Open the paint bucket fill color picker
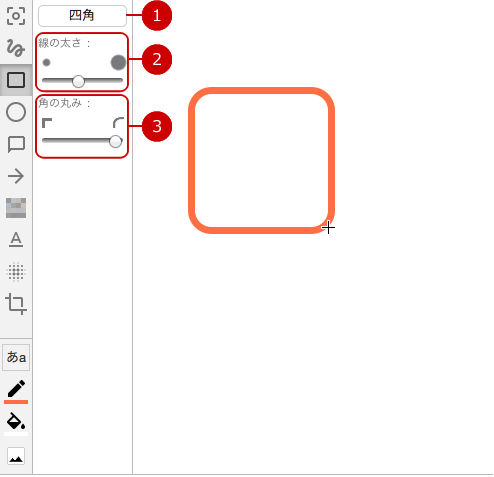Screen dimensions: 494x477 pyautogui.click(x=16, y=423)
